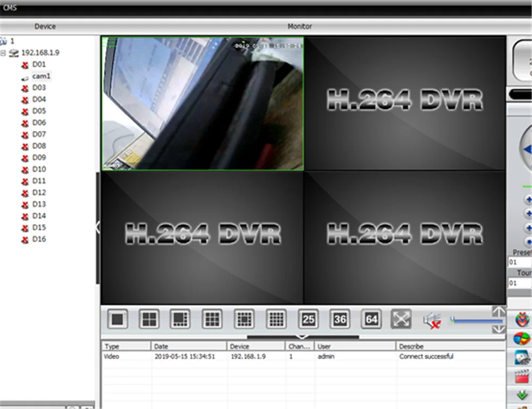Switch to four-window view layout
Viewport: 532px width, 409px height.
(149, 319)
